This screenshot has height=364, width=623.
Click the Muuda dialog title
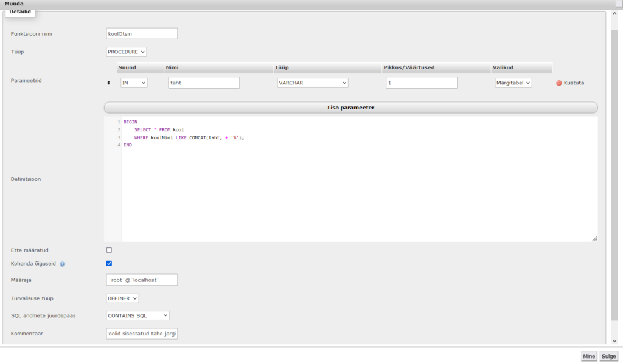(14, 4)
